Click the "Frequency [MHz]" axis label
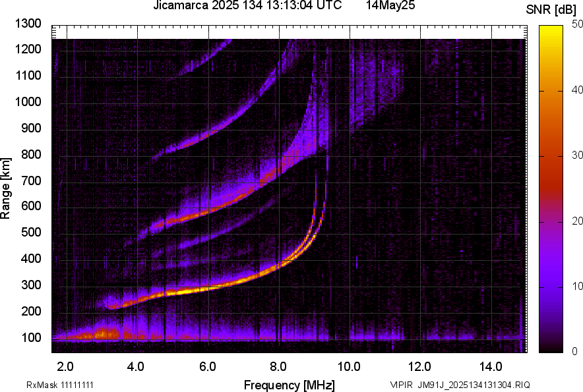 pos(290,385)
